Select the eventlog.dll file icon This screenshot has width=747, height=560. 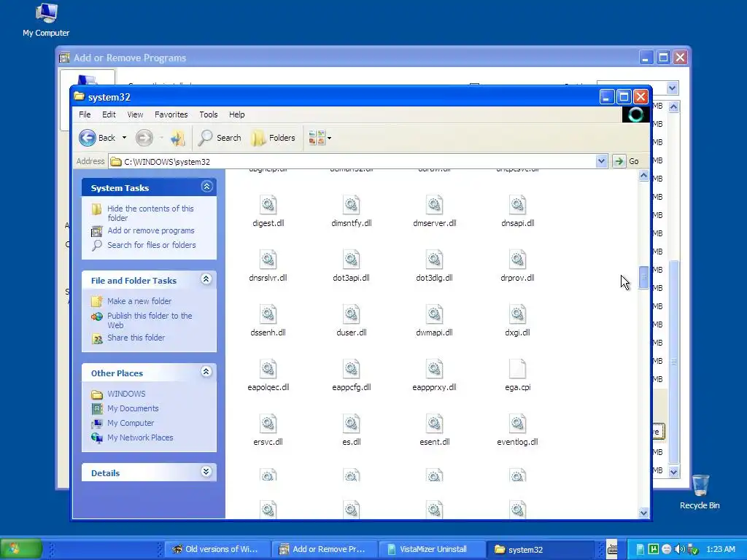(x=517, y=424)
